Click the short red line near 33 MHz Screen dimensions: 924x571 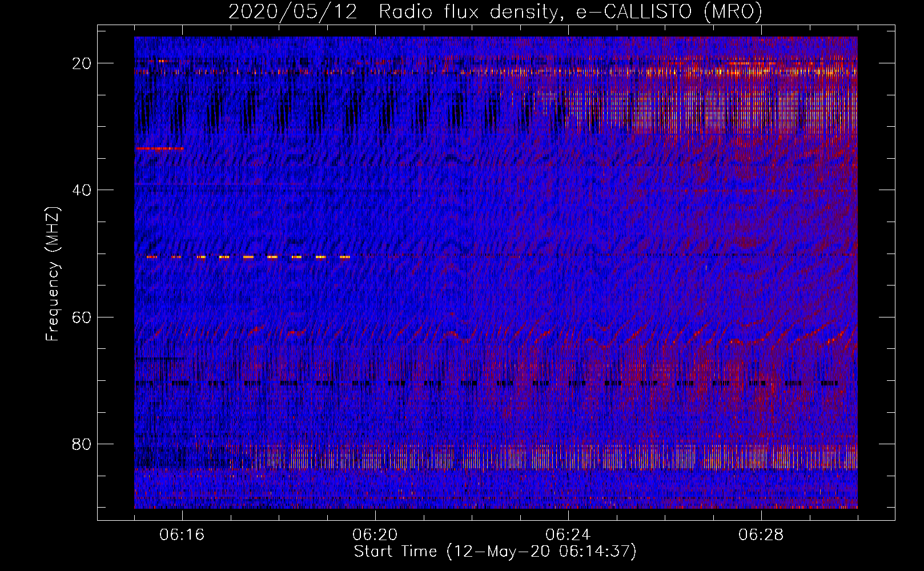[159, 148]
